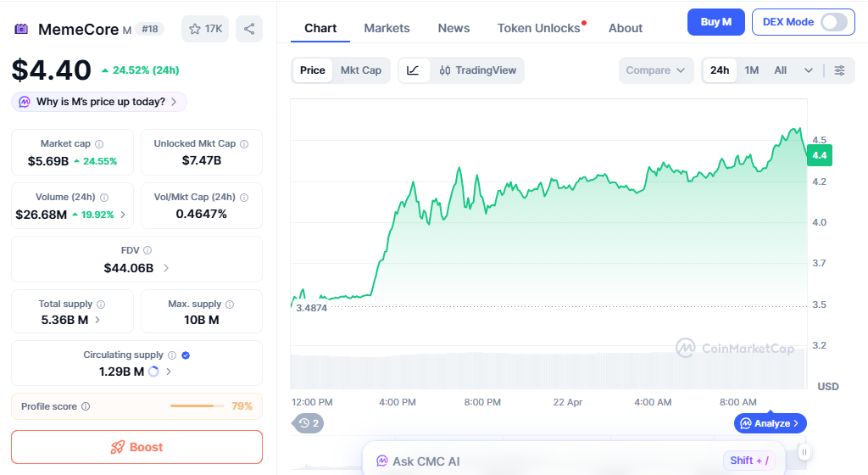The width and height of the screenshot is (868, 475).
Task: Click the pause handle on the chart range bar
Action: pos(804,452)
